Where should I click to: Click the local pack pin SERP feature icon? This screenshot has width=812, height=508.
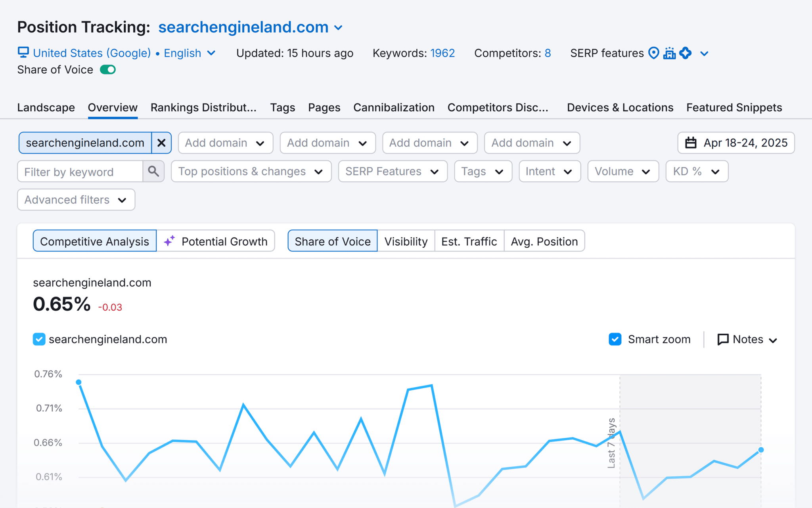point(653,53)
